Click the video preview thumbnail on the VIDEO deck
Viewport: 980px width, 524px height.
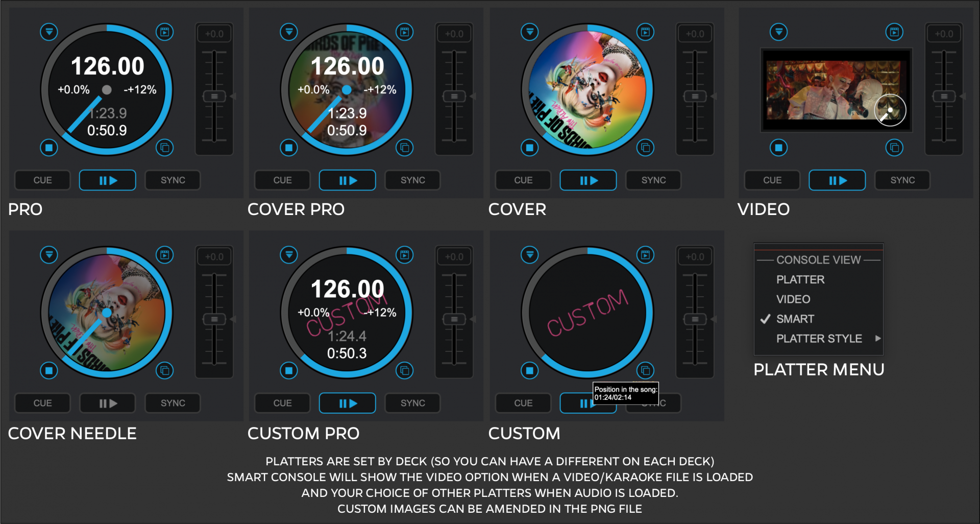tap(836, 90)
